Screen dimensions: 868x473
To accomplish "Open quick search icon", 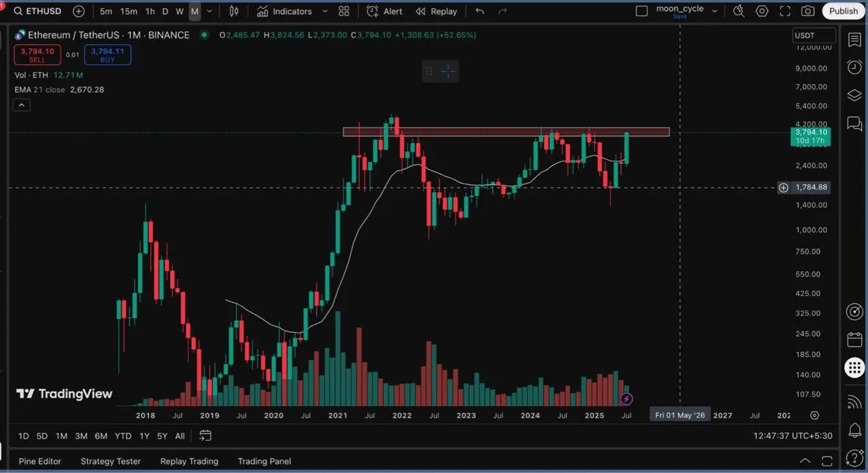I will click(x=739, y=11).
